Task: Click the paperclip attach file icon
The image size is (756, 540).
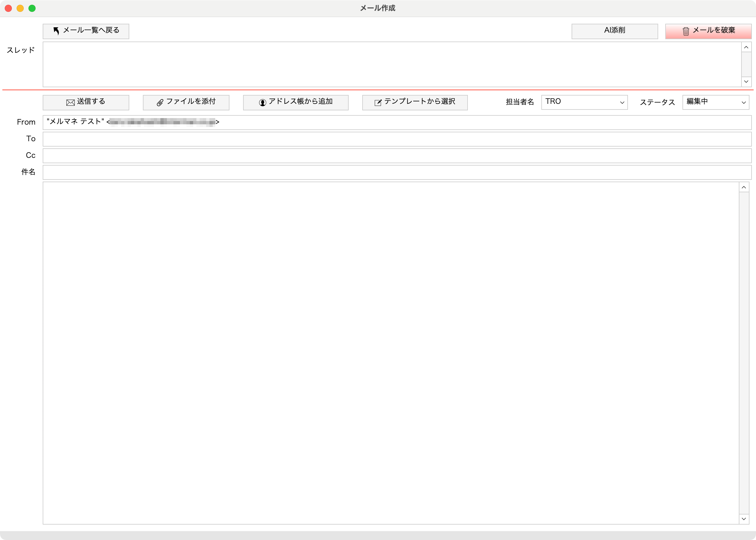Action: pyautogui.click(x=160, y=103)
